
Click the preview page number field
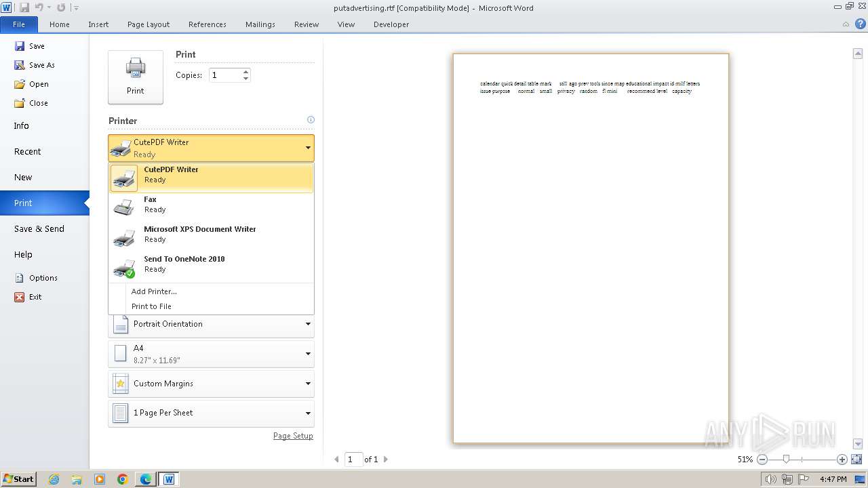pyautogui.click(x=353, y=460)
